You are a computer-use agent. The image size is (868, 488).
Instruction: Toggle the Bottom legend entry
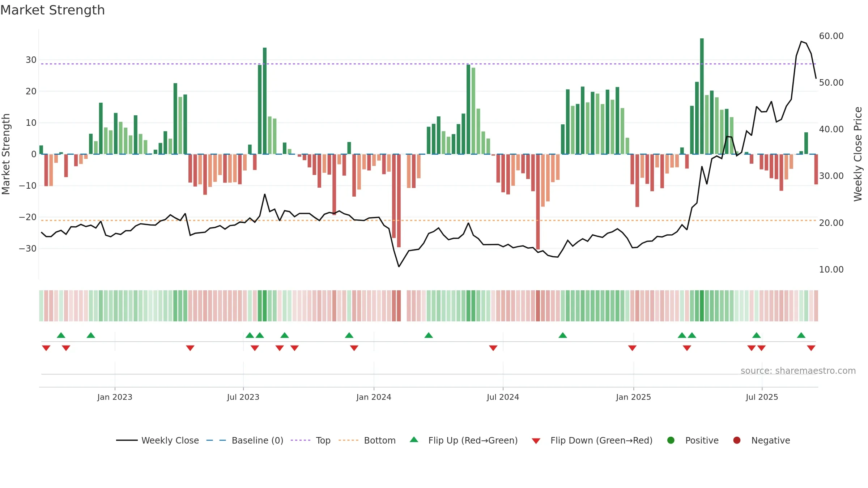367,440
